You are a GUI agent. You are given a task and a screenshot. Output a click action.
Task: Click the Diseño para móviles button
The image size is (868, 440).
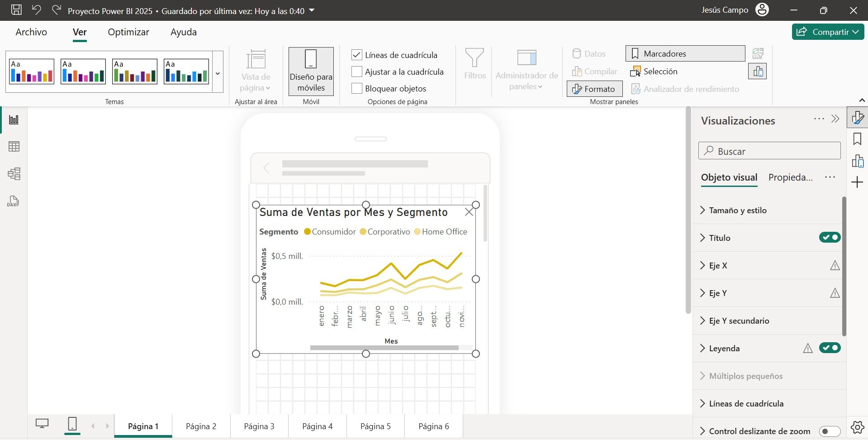click(x=311, y=72)
